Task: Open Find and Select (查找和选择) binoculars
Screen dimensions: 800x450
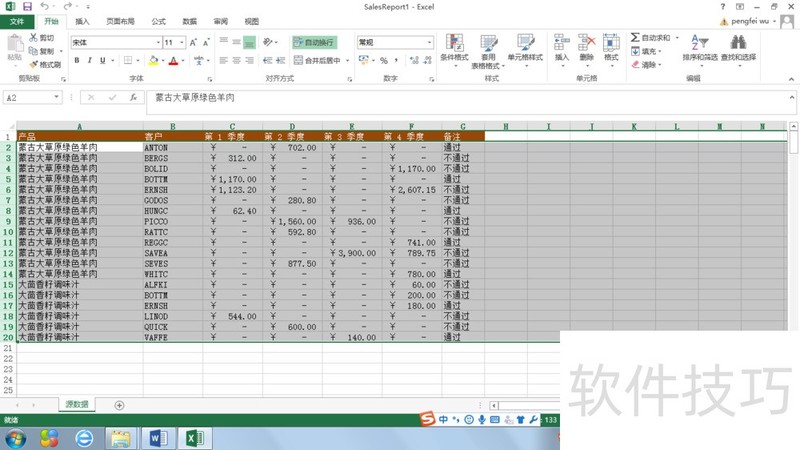Action: point(738,42)
